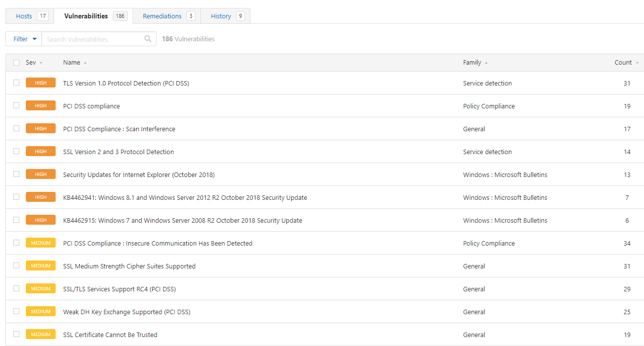Go to the History tab
Screen dimensions: 644x346
click(221, 16)
